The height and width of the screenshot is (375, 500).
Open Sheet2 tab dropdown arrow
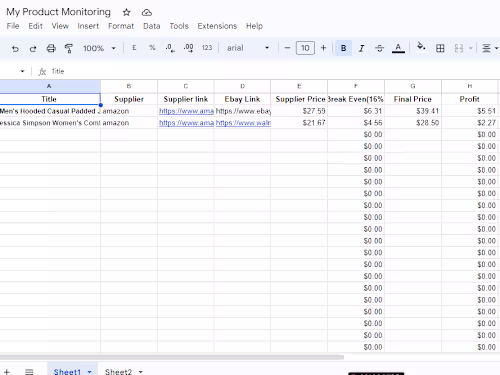tap(141, 371)
